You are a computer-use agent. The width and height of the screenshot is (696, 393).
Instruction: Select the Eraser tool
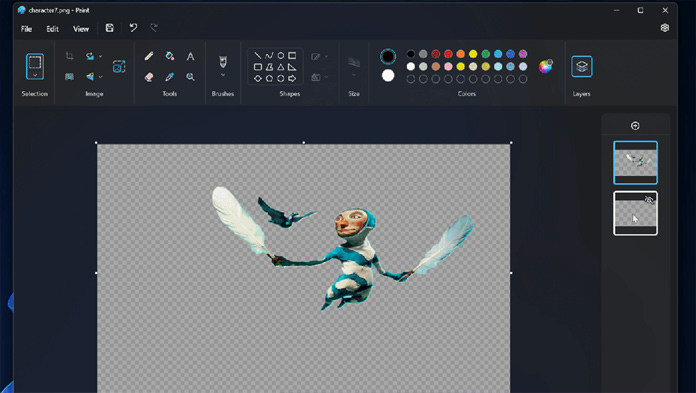coord(149,77)
